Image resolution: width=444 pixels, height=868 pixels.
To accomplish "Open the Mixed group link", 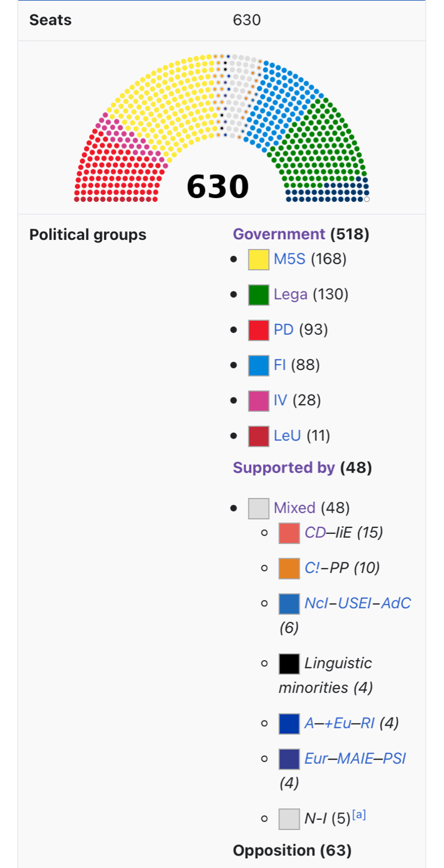I will point(294,508).
